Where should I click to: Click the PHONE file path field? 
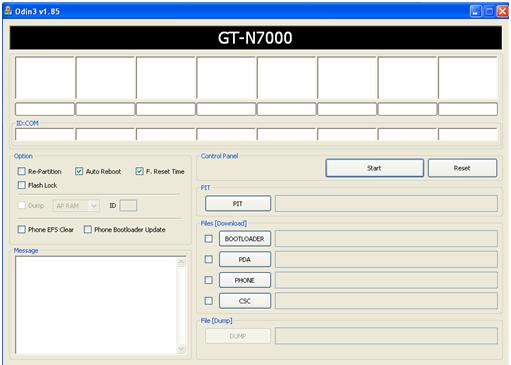coord(386,280)
